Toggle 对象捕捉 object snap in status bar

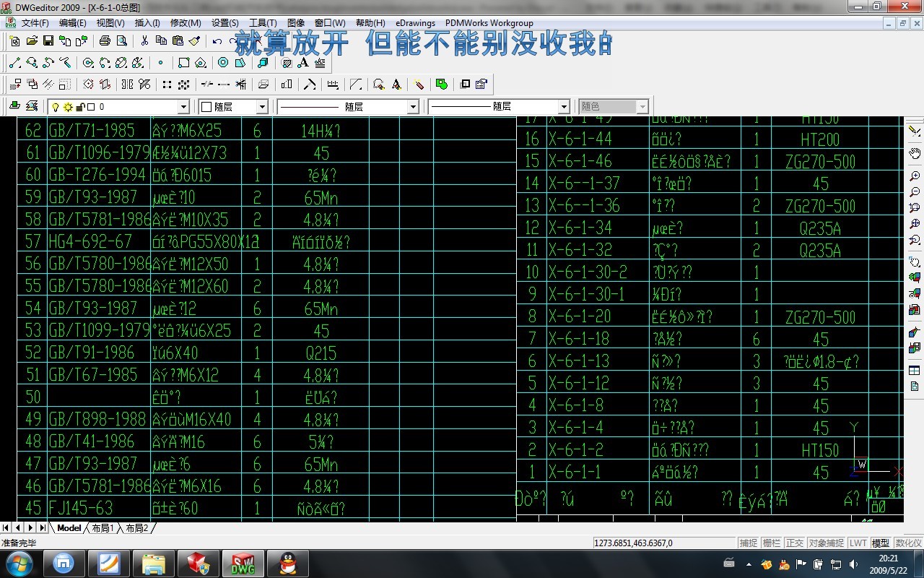pyautogui.click(x=826, y=543)
